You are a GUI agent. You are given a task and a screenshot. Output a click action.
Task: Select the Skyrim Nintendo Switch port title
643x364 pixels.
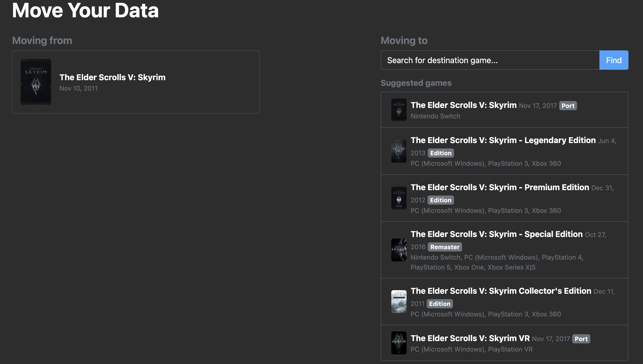(x=463, y=105)
